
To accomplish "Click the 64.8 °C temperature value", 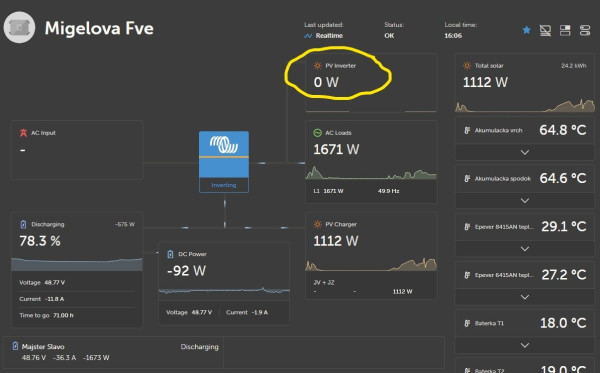I will pos(562,130).
